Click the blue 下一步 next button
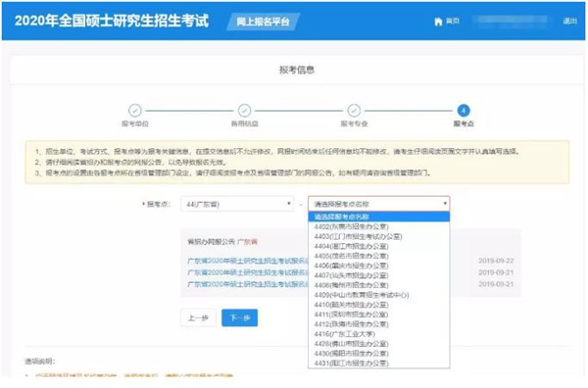The image size is (588, 388). click(240, 317)
